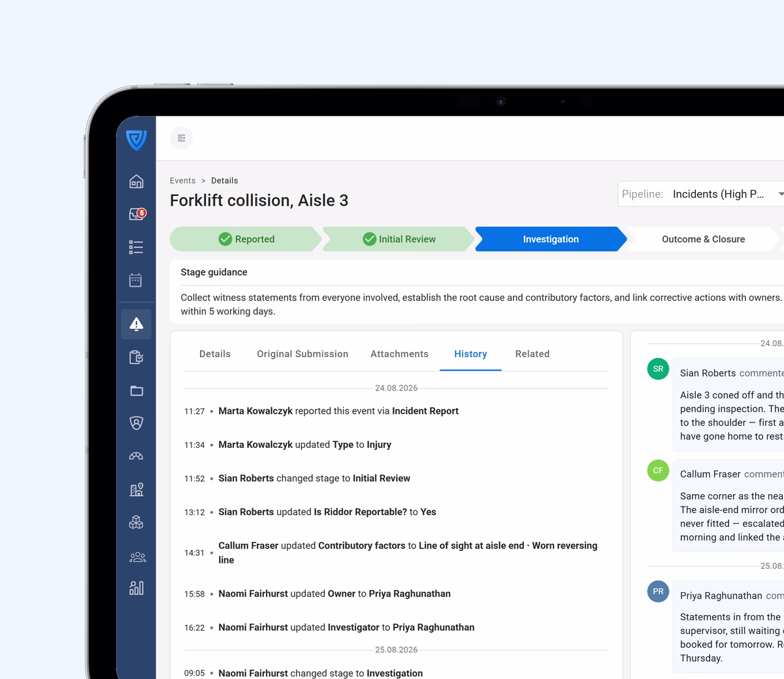Click the shield logo in the sidebar

tap(136, 140)
